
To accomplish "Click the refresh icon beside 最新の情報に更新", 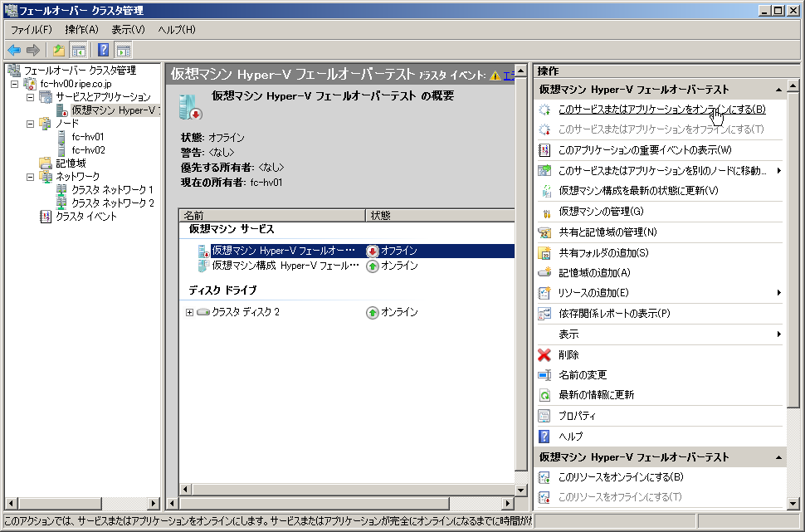I will point(544,395).
